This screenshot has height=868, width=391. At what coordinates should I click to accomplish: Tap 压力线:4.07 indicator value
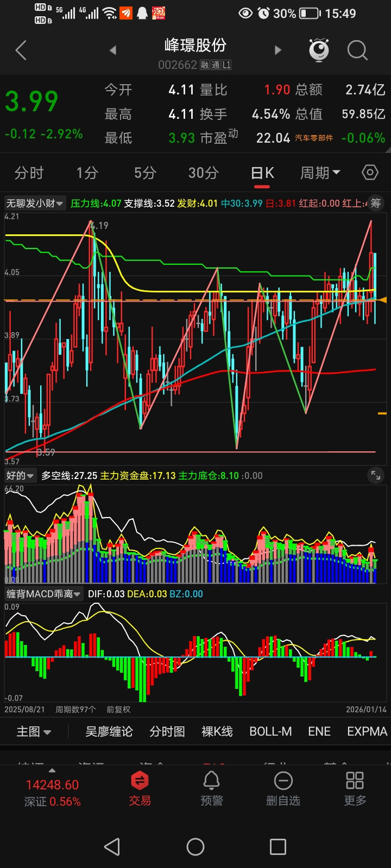tap(96, 203)
